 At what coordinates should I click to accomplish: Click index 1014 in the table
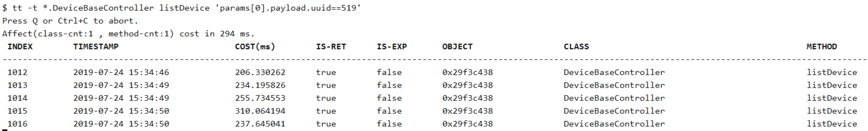[17, 98]
